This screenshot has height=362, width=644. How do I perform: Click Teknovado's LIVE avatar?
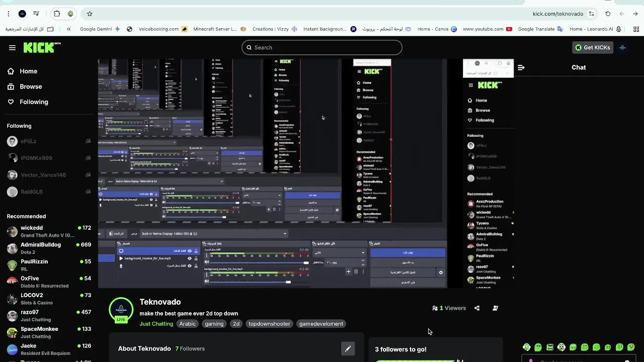[121, 310]
